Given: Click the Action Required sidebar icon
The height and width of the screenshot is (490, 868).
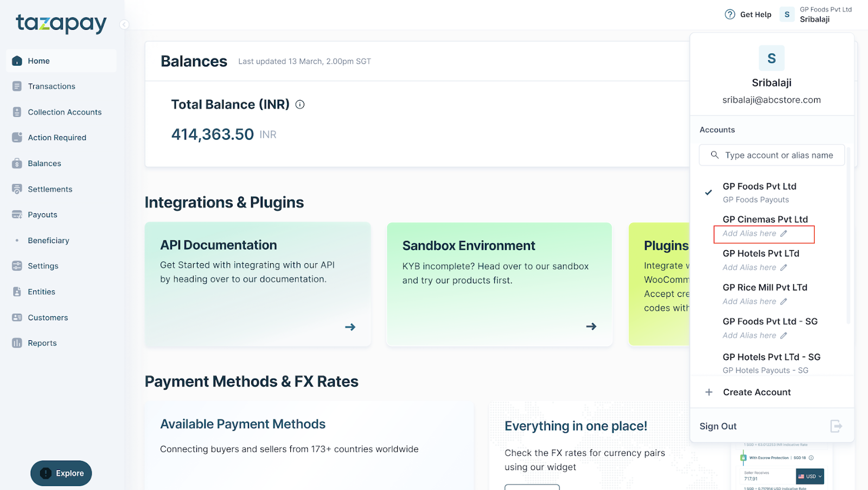Looking at the screenshot, I should pos(17,137).
